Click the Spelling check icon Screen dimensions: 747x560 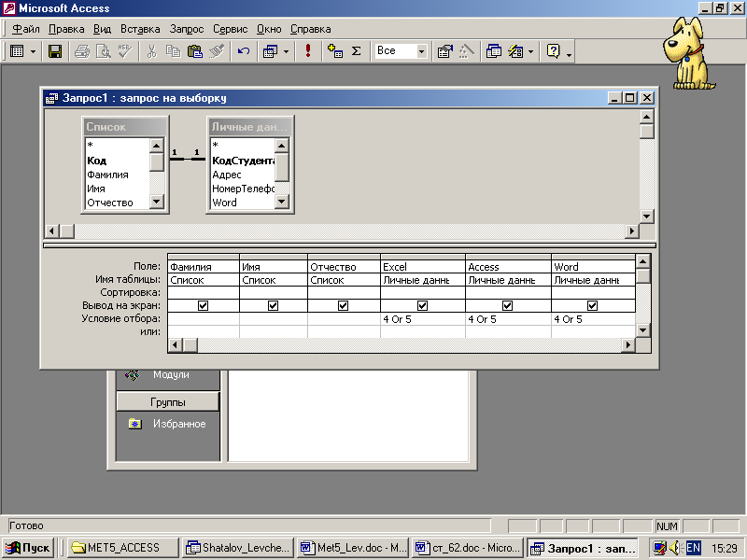(x=125, y=51)
